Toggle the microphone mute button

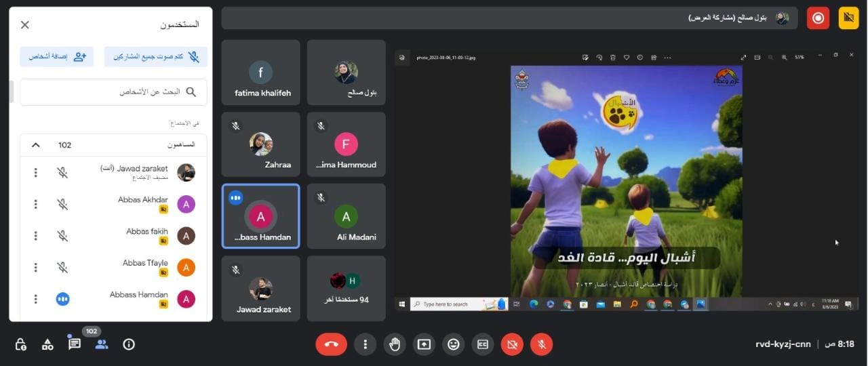pyautogui.click(x=541, y=344)
